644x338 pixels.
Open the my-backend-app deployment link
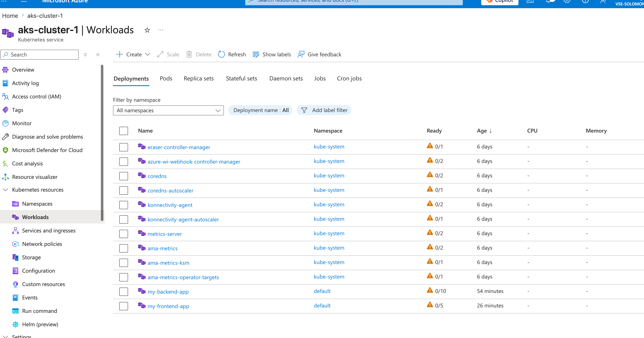(x=168, y=292)
